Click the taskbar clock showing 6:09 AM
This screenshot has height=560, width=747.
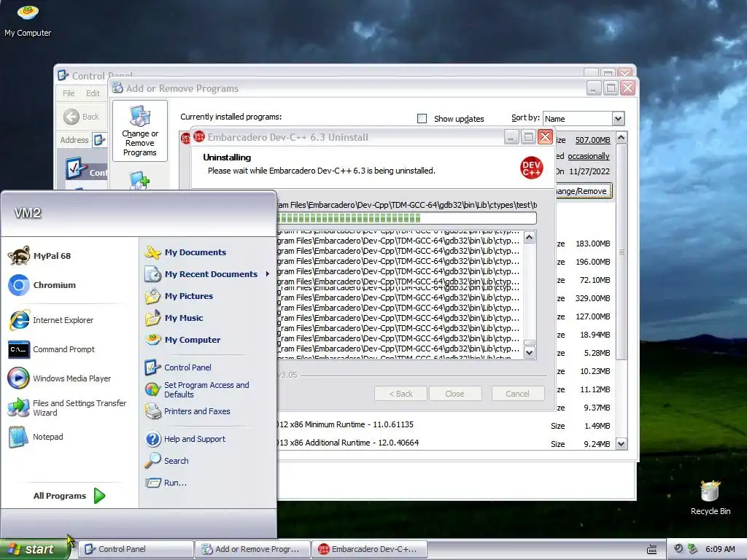point(720,549)
